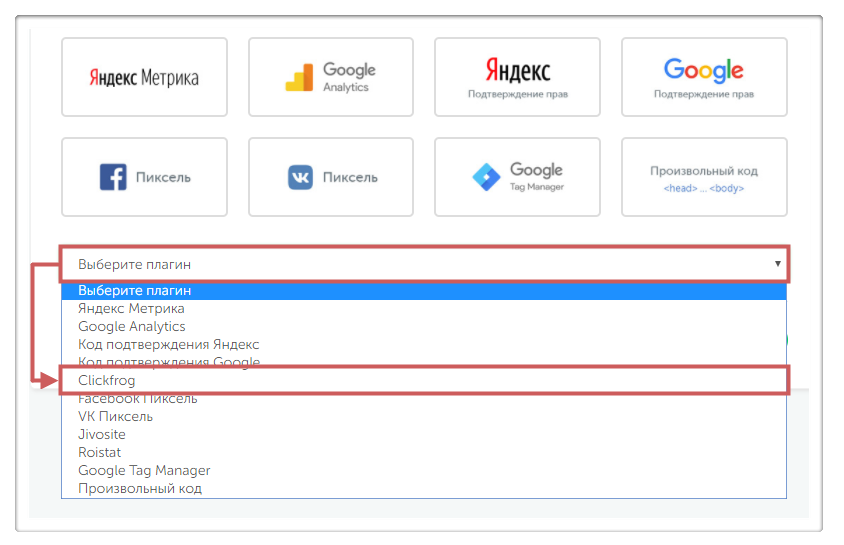Click the Facebook Пиксель tile
This screenshot has width=844, height=545.
pyautogui.click(x=144, y=177)
